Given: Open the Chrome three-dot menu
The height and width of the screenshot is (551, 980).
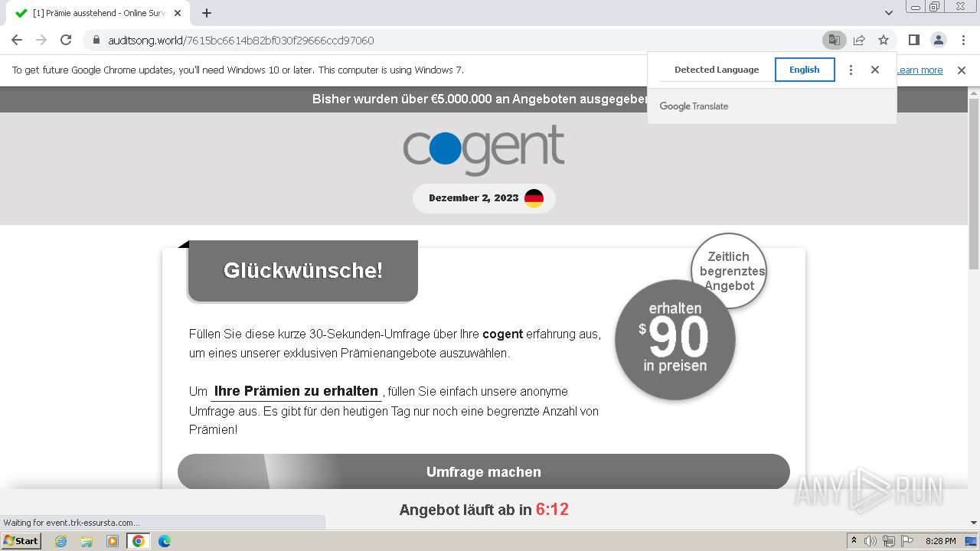Looking at the screenshot, I should pyautogui.click(x=962, y=40).
